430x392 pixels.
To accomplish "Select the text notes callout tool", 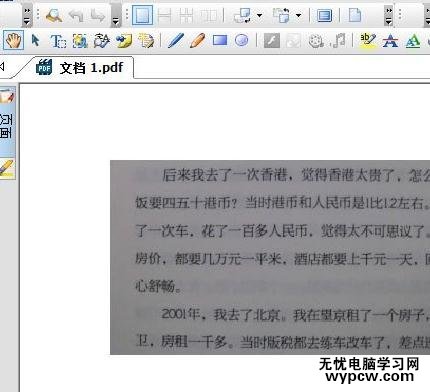I will coord(146,41).
